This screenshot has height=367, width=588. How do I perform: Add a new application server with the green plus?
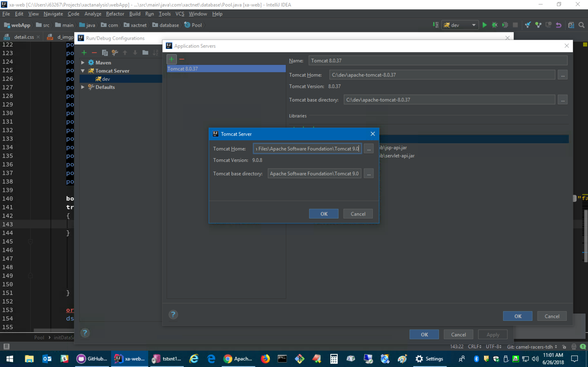point(171,59)
